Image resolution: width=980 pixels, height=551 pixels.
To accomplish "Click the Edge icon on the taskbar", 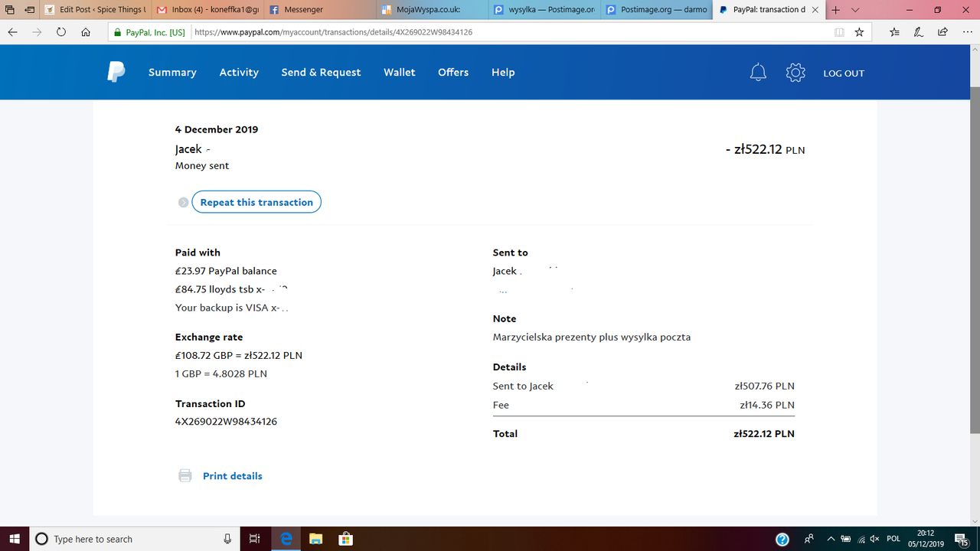I will 286,539.
